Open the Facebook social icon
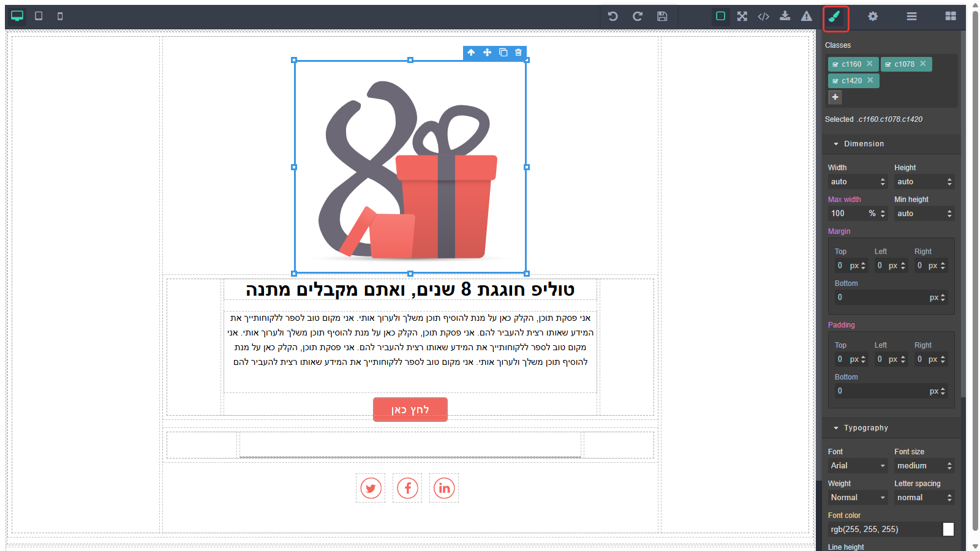 (x=407, y=488)
